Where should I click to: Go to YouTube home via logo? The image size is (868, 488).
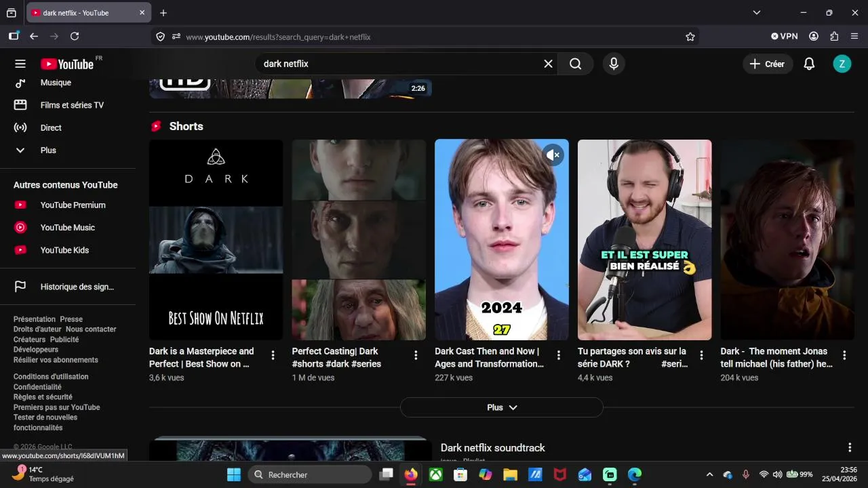[x=68, y=64]
